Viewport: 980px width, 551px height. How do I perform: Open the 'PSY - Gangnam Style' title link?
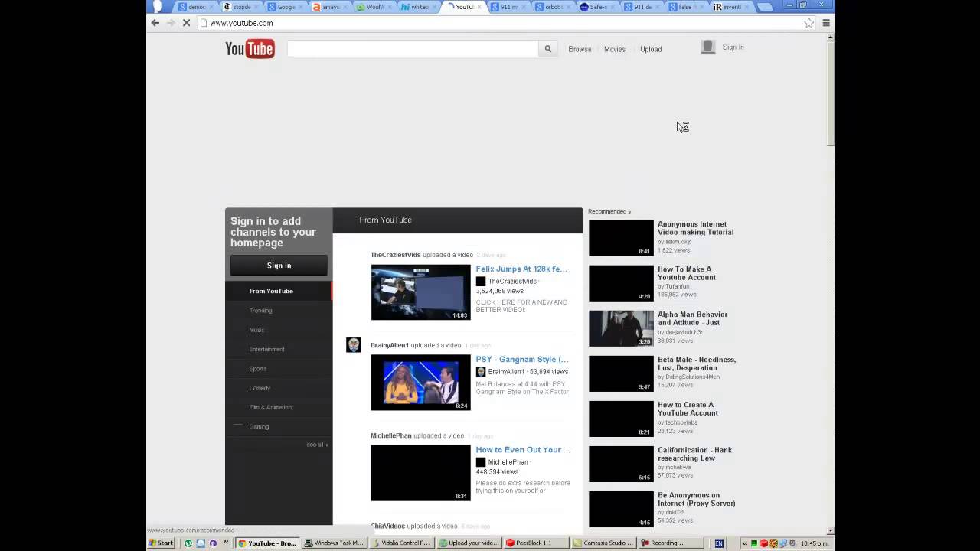(x=521, y=360)
